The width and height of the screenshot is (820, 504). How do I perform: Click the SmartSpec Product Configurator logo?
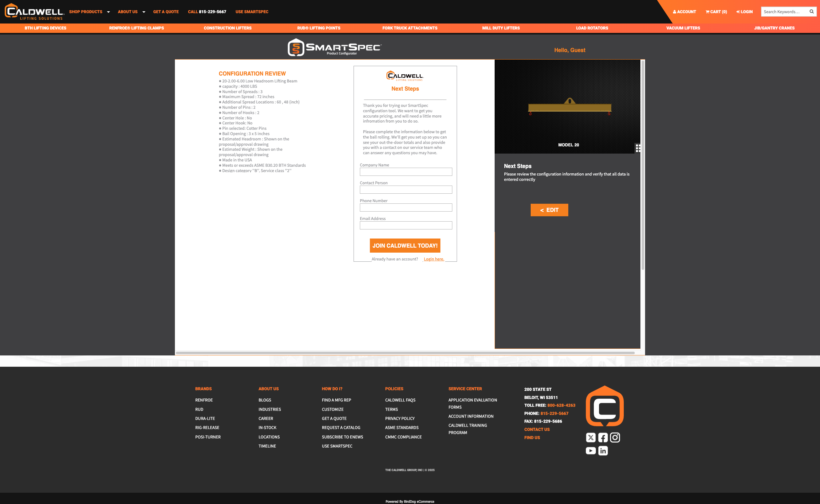click(334, 48)
